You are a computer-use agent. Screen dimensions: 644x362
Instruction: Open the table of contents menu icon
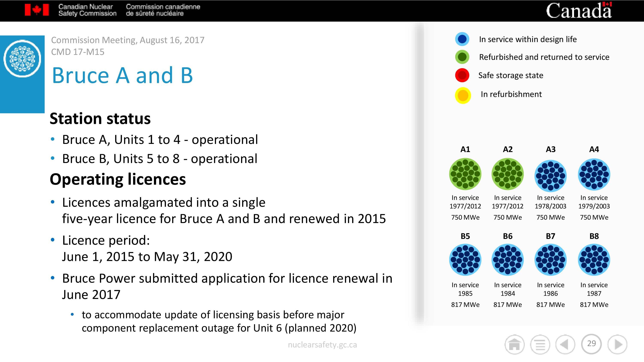point(540,344)
